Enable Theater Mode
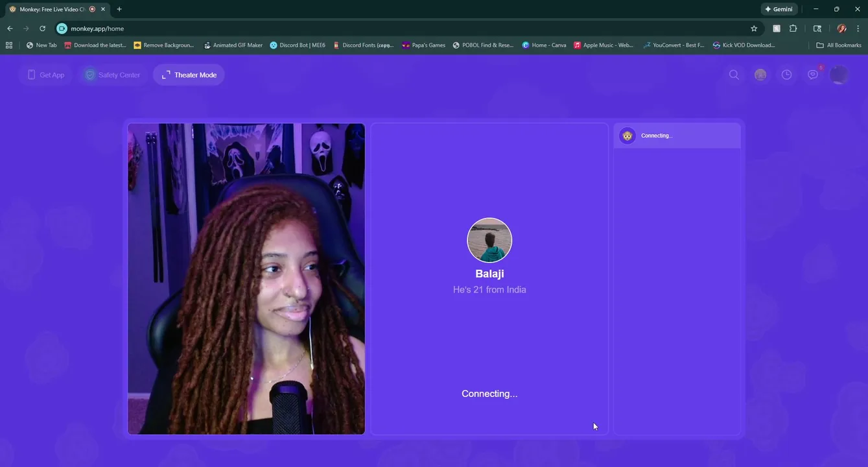 click(189, 75)
